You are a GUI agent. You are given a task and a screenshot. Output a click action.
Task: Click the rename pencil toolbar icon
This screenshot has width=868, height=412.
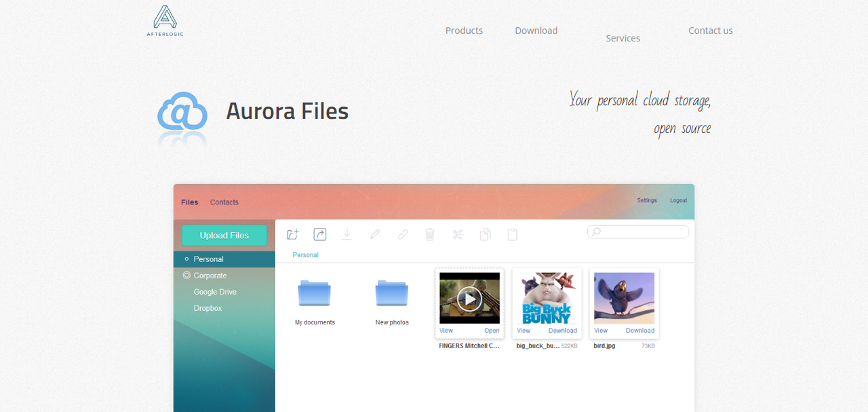(375, 234)
